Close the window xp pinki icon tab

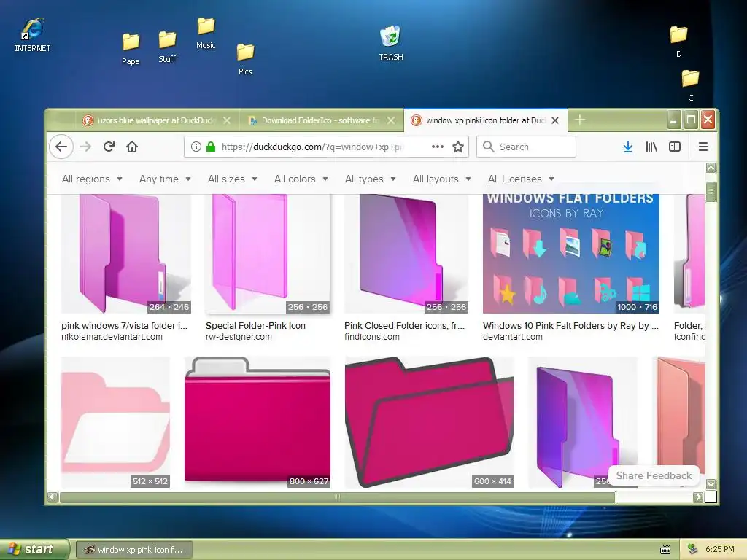point(555,120)
